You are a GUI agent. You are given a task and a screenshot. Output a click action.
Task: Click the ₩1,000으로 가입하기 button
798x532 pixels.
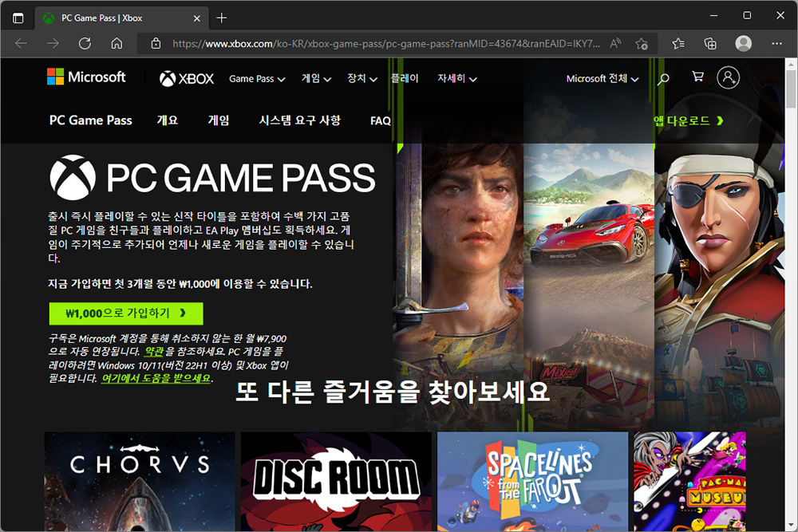[x=126, y=313]
